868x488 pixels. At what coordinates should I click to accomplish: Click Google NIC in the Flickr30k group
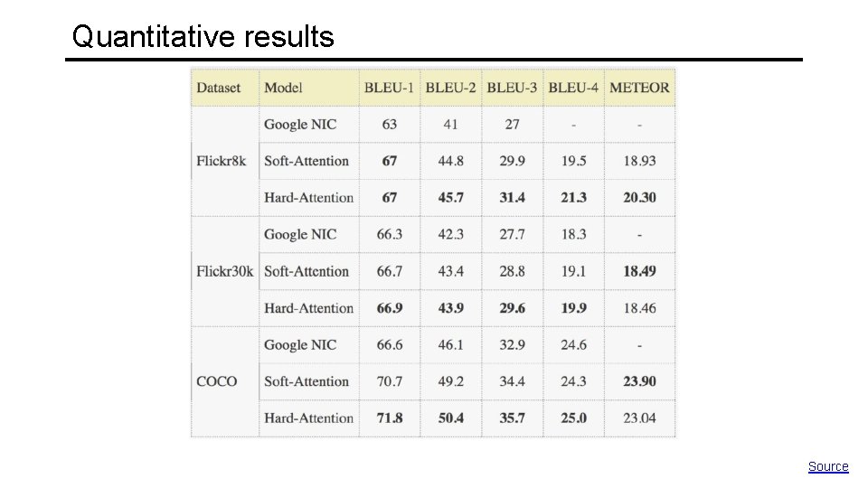coord(300,234)
